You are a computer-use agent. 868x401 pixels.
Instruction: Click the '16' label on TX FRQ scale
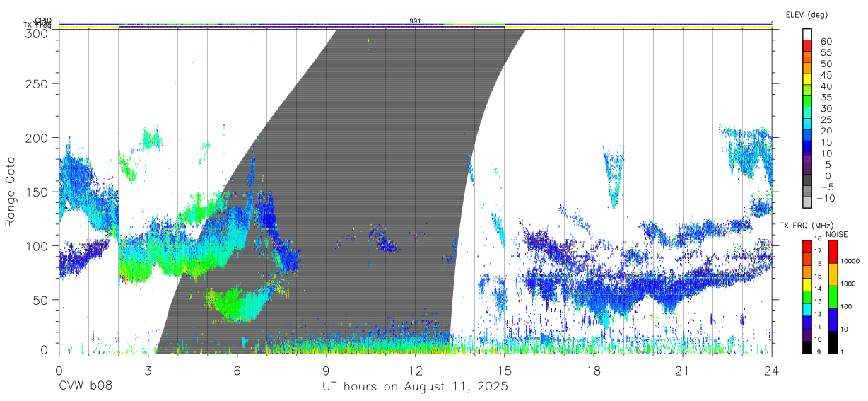(819, 264)
